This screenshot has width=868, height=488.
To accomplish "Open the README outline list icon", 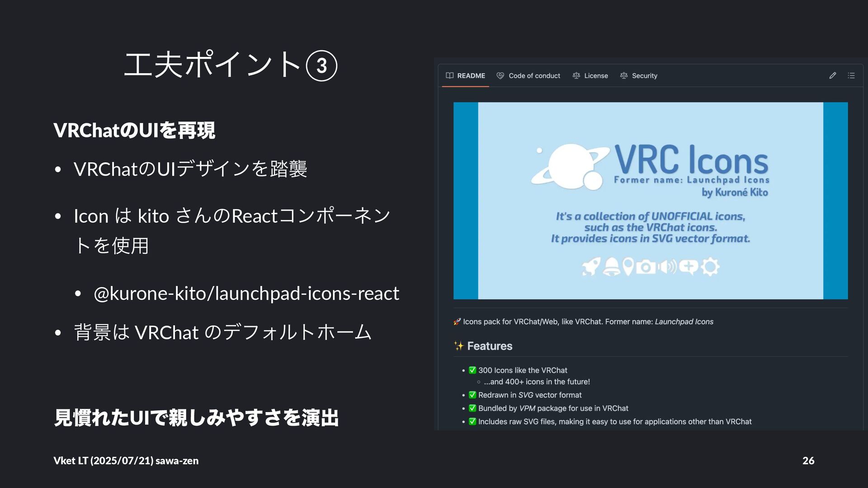I will pyautogui.click(x=851, y=75).
